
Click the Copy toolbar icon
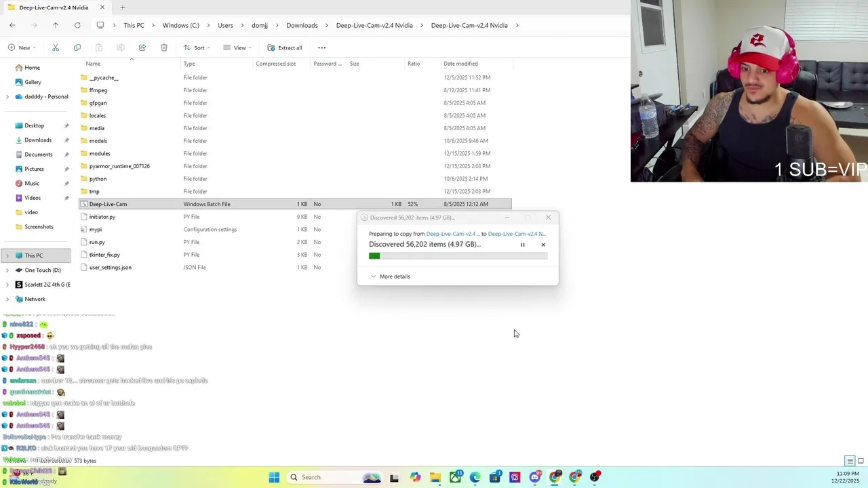pyautogui.click(x=77, y=47)
